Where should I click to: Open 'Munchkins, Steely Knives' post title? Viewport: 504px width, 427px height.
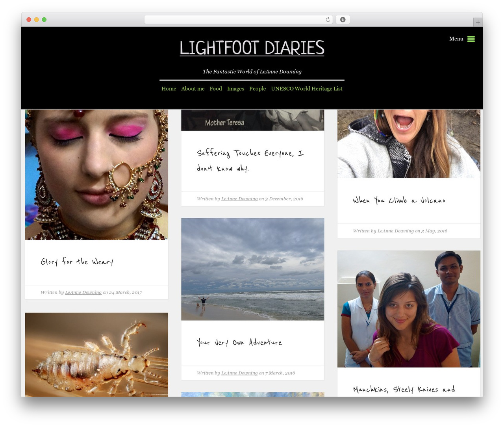(404, 389)
